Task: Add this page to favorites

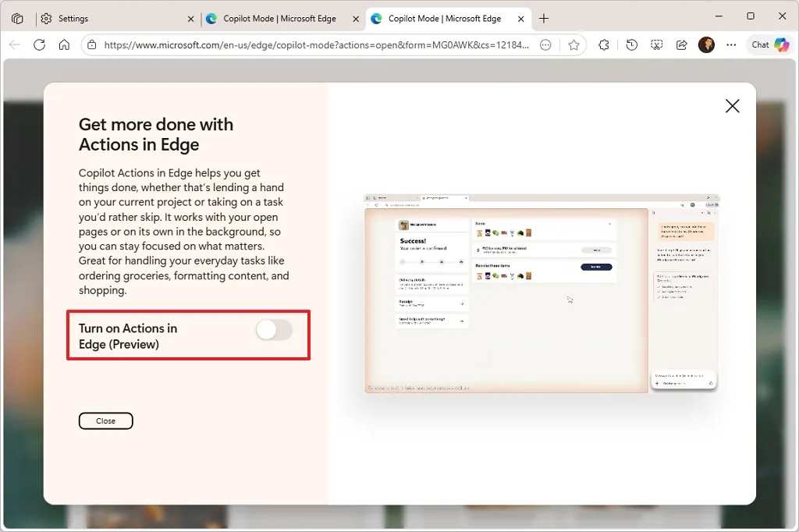Action: pyautogui.click(x=575, y=44)
